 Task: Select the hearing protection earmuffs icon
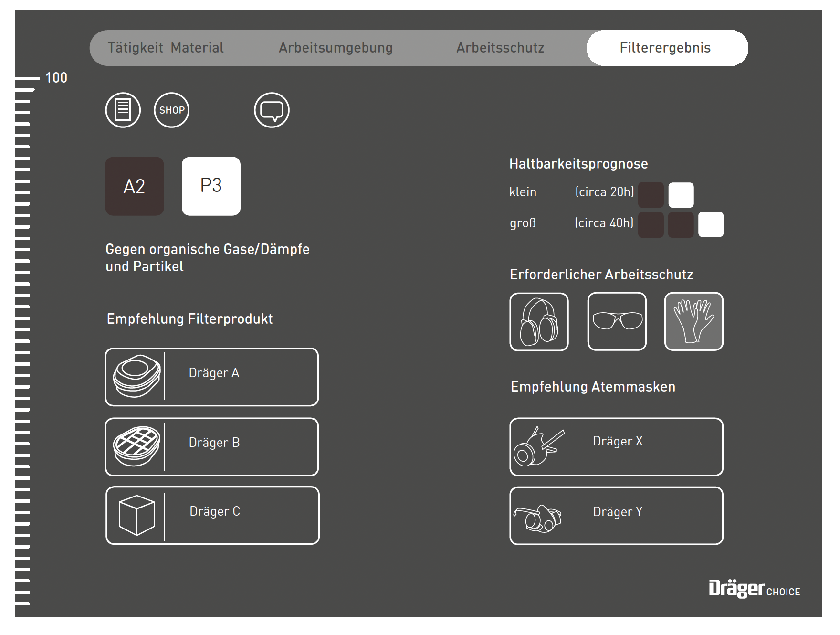click(539, 322)
